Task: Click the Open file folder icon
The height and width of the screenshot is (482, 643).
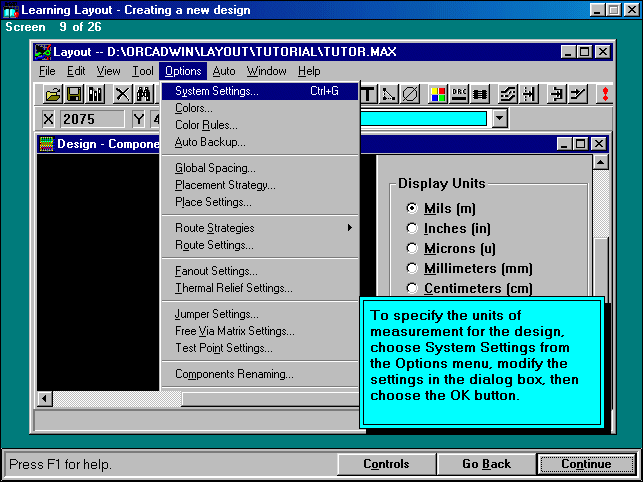Action: [x=51, y=94]
